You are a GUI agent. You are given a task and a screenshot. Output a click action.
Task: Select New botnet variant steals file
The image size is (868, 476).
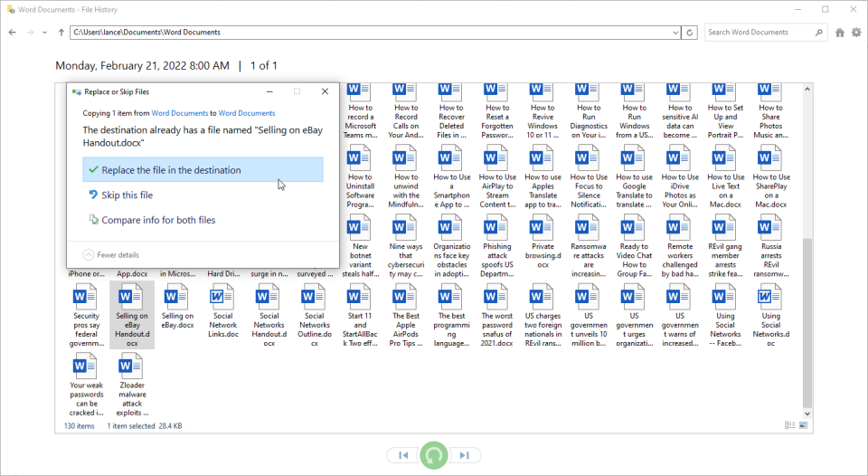click(360, 246)
